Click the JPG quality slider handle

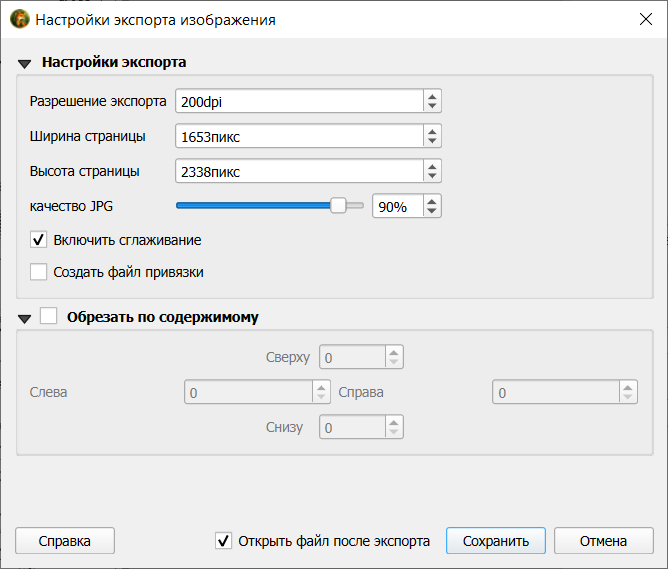(x=338, y=205)
